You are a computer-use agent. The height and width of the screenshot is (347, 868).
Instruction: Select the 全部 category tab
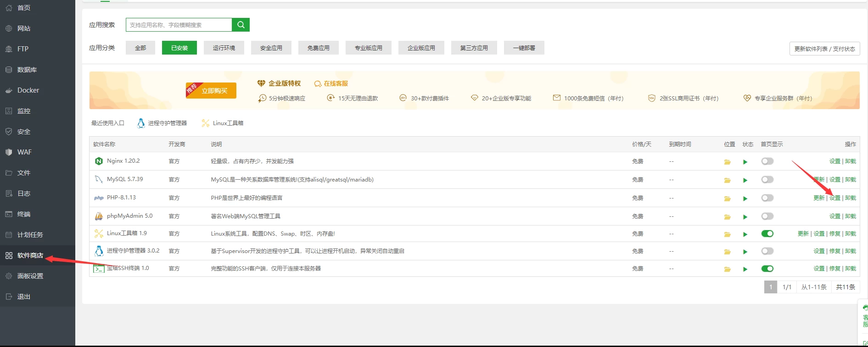coord(140,48)
